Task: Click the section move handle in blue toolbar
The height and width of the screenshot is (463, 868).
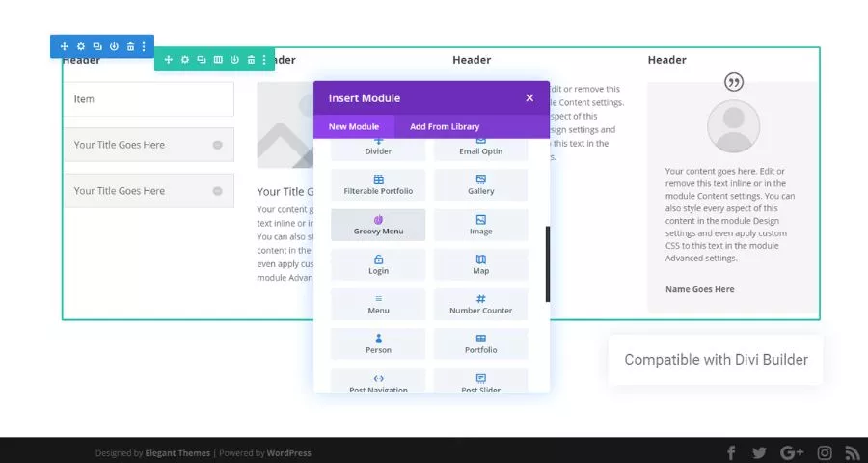Action: coord(65,46)
